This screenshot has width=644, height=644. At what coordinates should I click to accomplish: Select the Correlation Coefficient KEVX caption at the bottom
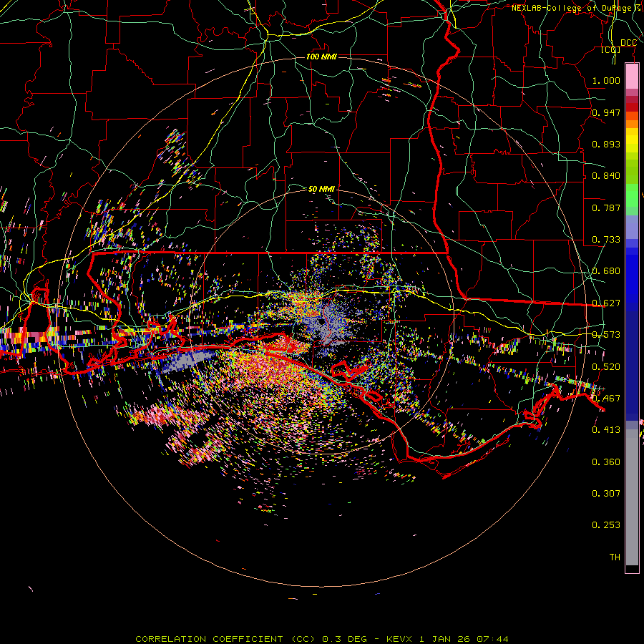click(x=322, y=639)
